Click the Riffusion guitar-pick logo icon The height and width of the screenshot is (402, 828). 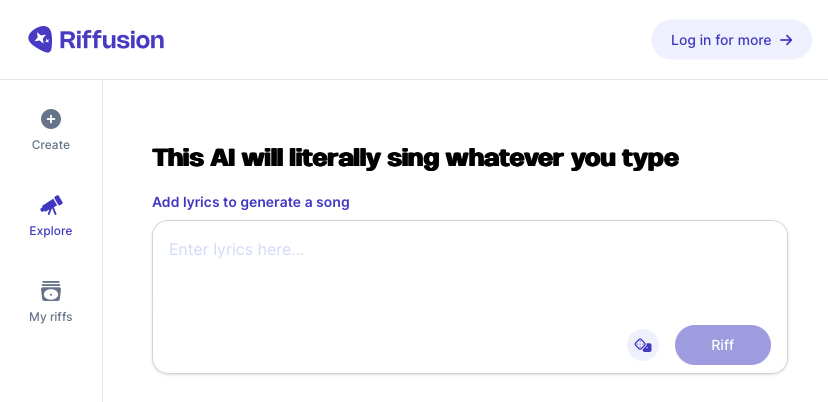point(40,40)
